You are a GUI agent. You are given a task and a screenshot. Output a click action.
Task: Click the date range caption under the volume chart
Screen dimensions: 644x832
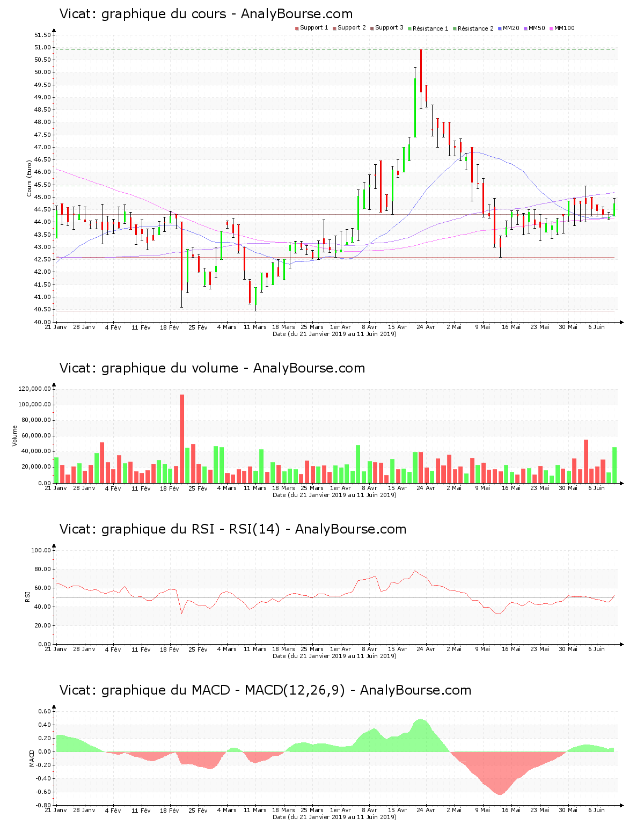334,495
